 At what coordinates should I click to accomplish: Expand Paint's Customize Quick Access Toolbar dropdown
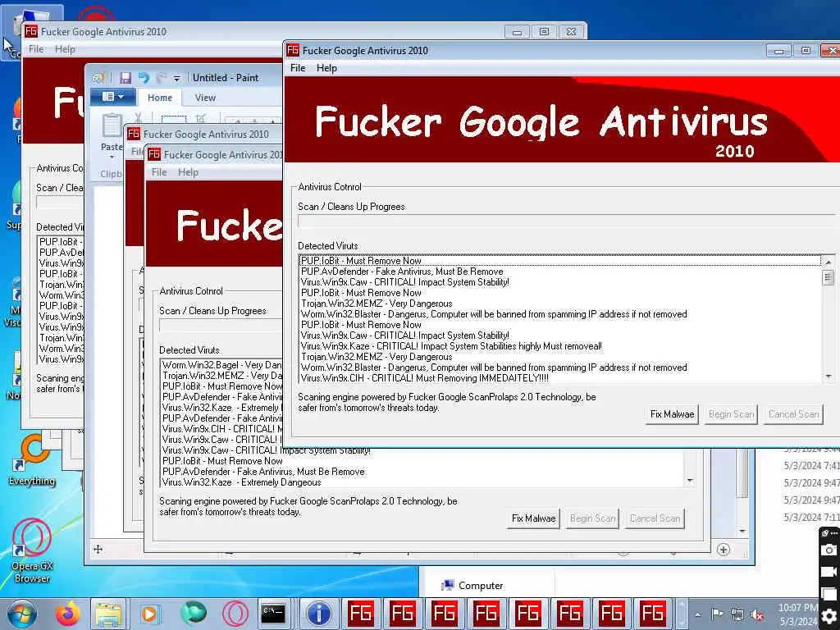click(177, 78)
